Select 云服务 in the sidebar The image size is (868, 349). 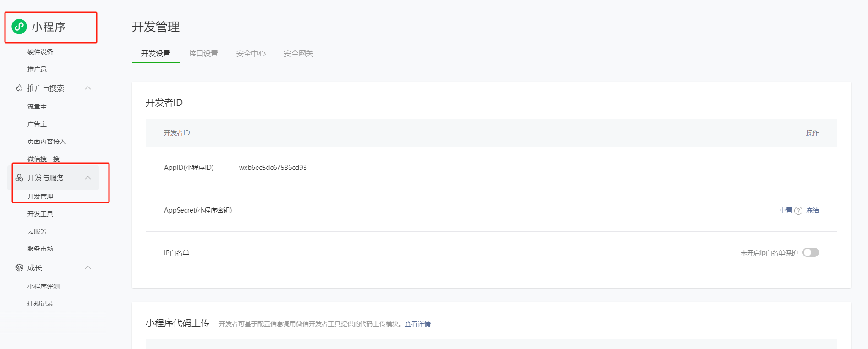(37, 231)
